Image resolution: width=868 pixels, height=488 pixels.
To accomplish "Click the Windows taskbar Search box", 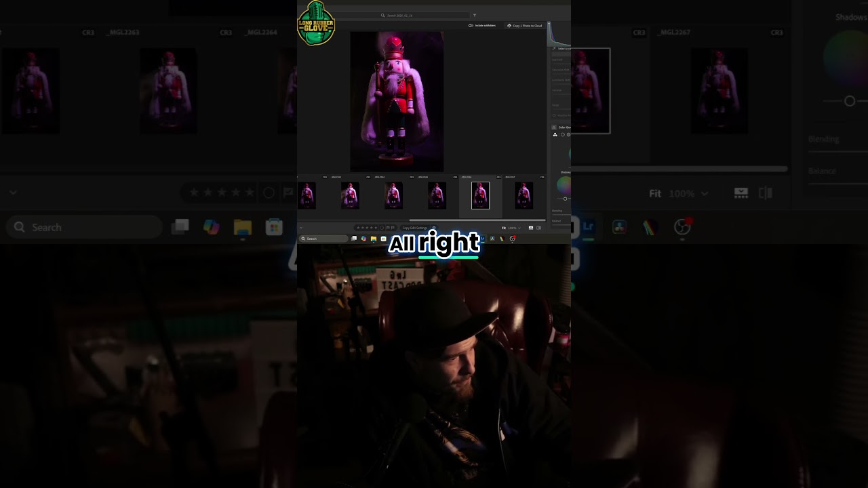I will click(323, 239).
